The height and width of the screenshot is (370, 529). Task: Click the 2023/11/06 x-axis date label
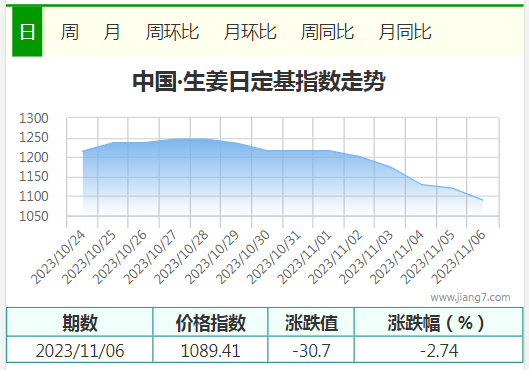tap(459, 258)
